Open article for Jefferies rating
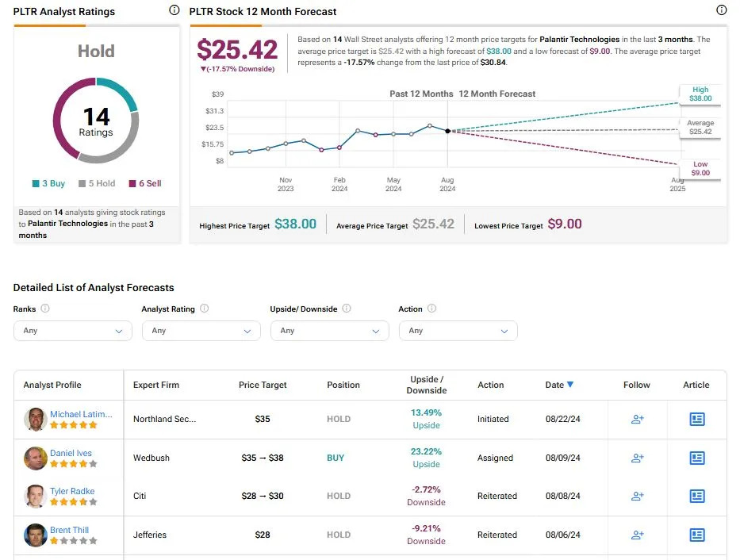Image resolution: width=740 pixels, height=560 pixels. coord(697,535)
